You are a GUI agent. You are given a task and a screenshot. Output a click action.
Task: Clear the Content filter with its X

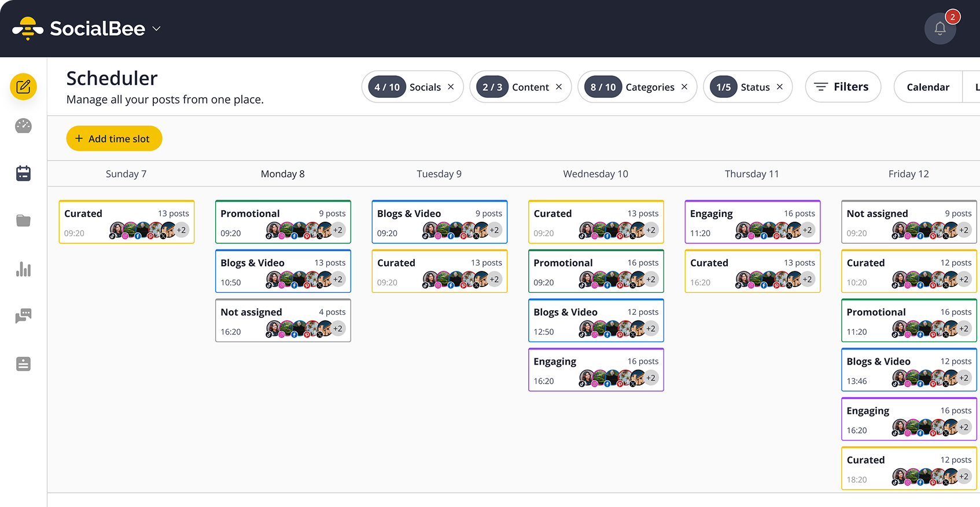tap(559, 87)
